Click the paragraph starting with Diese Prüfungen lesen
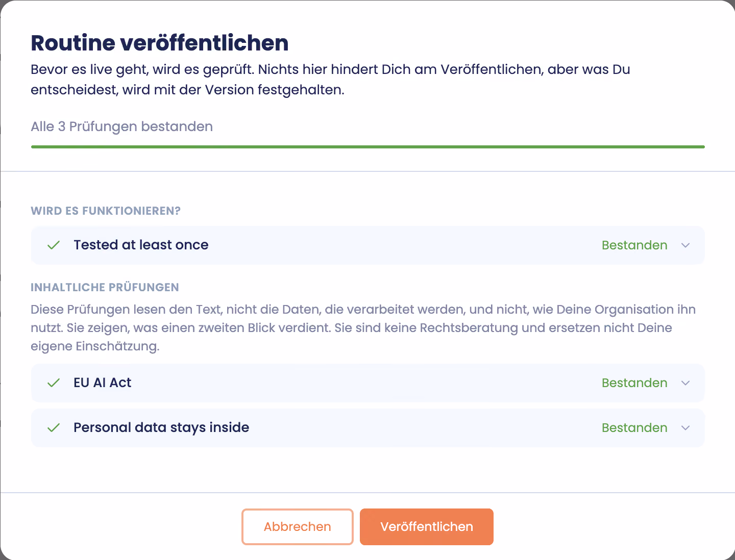Image resolution: width=735 pixels, height=560 pixels. tap(363, 328)
